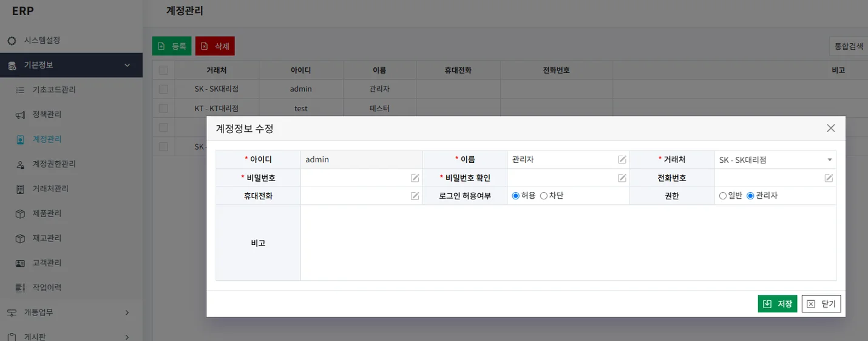Expand the 개통업무 menu chevron
Viewport: 868px width, 341px height.
coord(127,312)
